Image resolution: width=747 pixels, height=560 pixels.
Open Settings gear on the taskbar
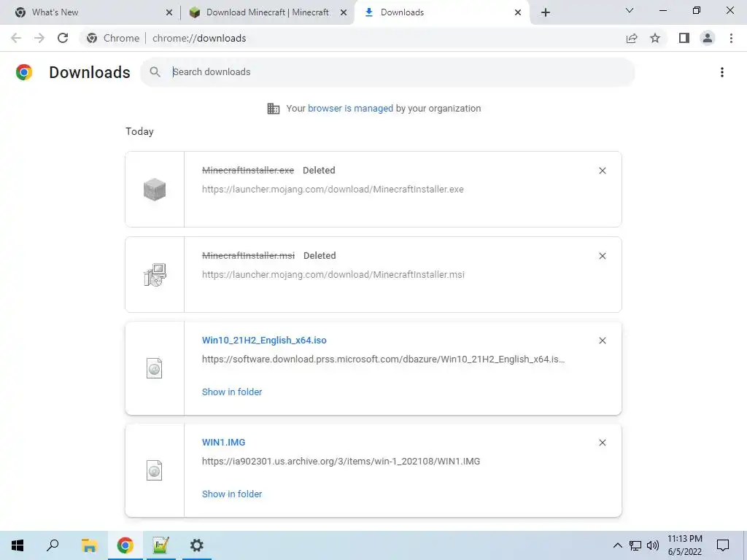[197, 545]
